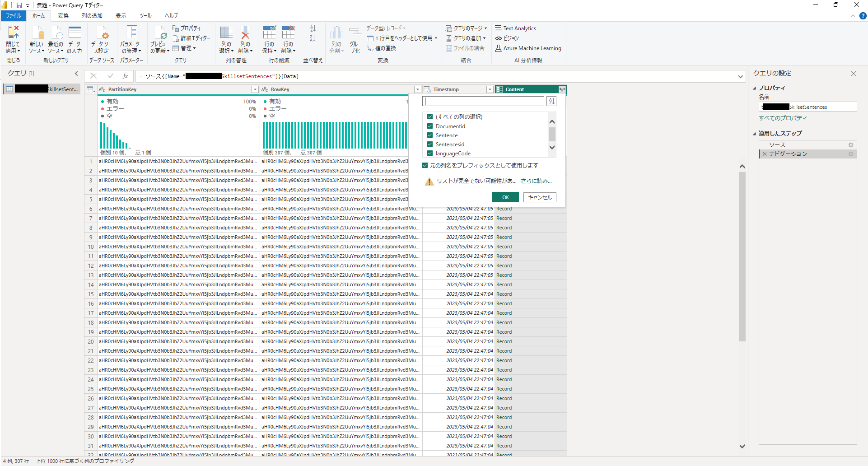Click the さらに読み... load more link
Screen dimensions: 868x466
coord(536,181)
